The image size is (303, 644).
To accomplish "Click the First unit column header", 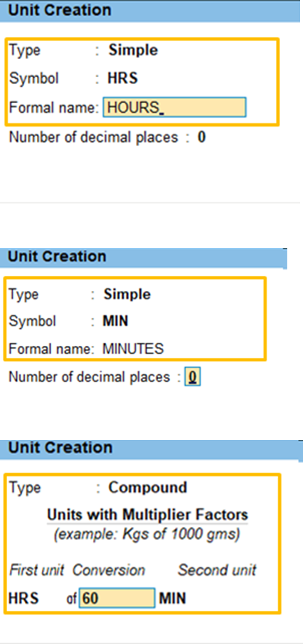I will point(37,570).
